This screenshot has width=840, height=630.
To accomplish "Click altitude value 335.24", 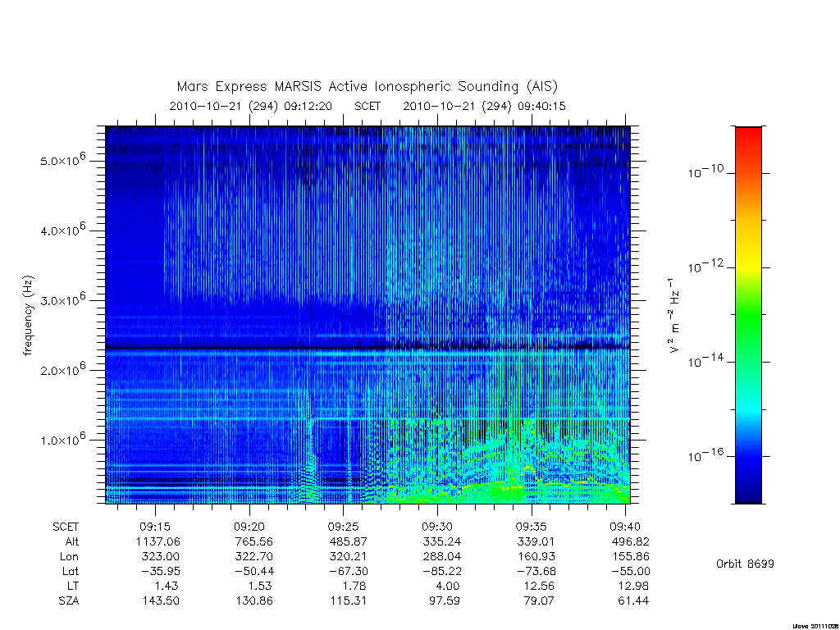I will (442, 541).
